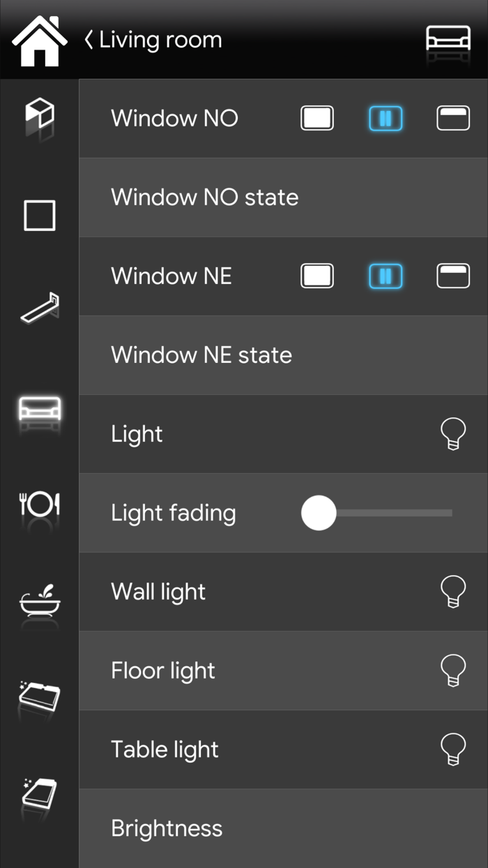Toggle the Wall light bulb

coord(453,592)
